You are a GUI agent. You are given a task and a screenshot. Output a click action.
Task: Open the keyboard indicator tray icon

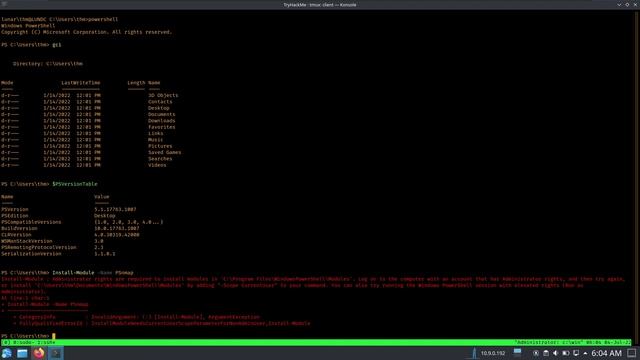pos(536,353)
